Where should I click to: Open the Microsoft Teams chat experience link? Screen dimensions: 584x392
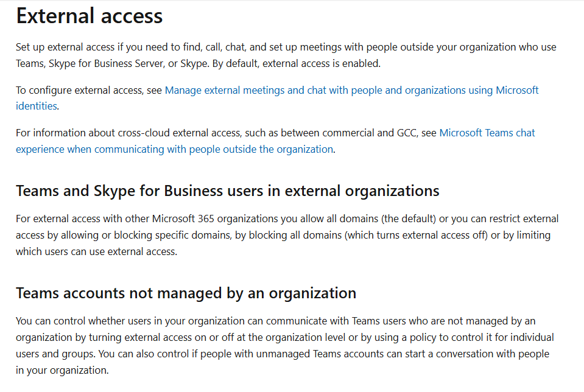point(487,133)
